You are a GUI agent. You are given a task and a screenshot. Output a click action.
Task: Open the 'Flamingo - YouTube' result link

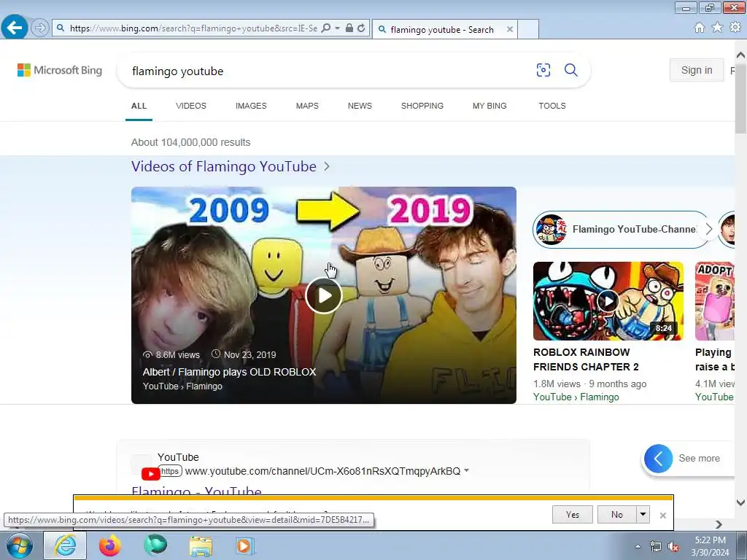[196, 491]
